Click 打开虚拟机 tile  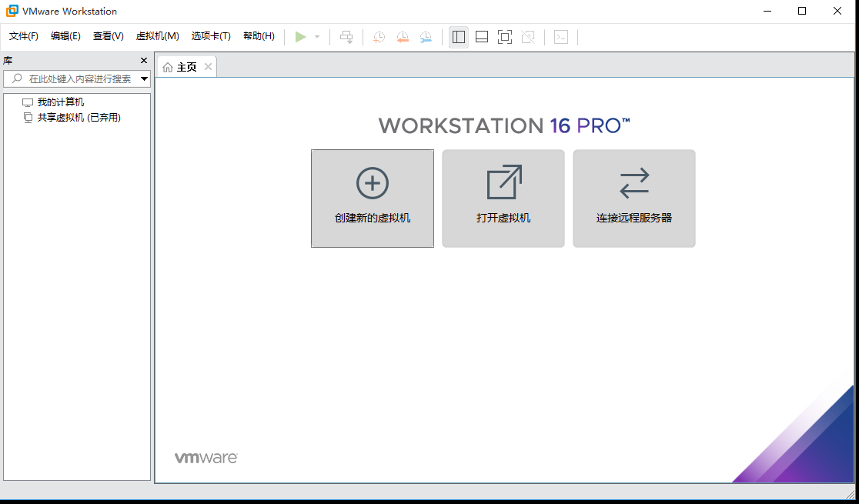point(503,199)
